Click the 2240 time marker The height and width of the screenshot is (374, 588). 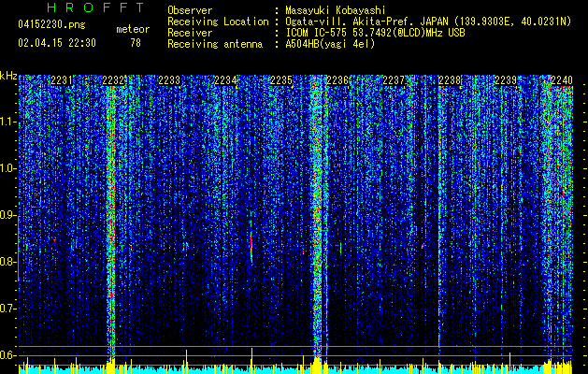(562, 80)
